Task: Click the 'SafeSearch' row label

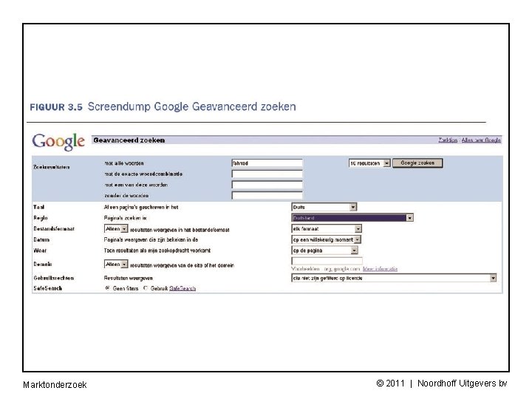Action: click(47, 288)
